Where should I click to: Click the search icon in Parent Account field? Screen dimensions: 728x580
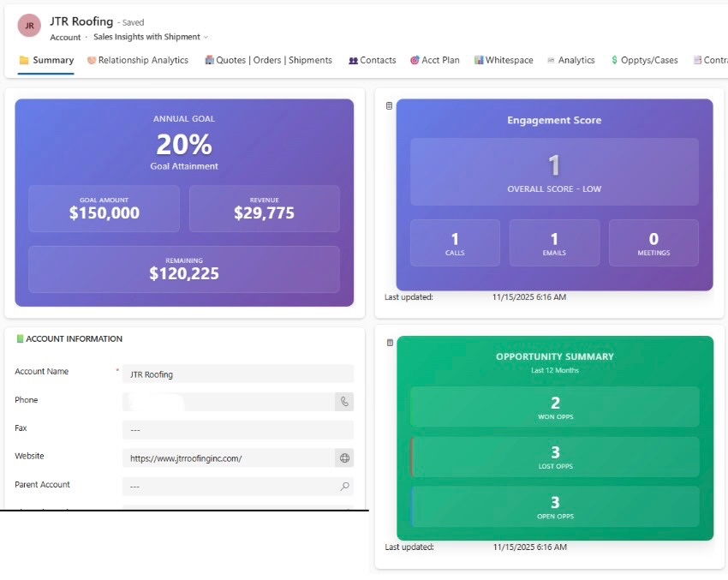click(x=344, y=487)
